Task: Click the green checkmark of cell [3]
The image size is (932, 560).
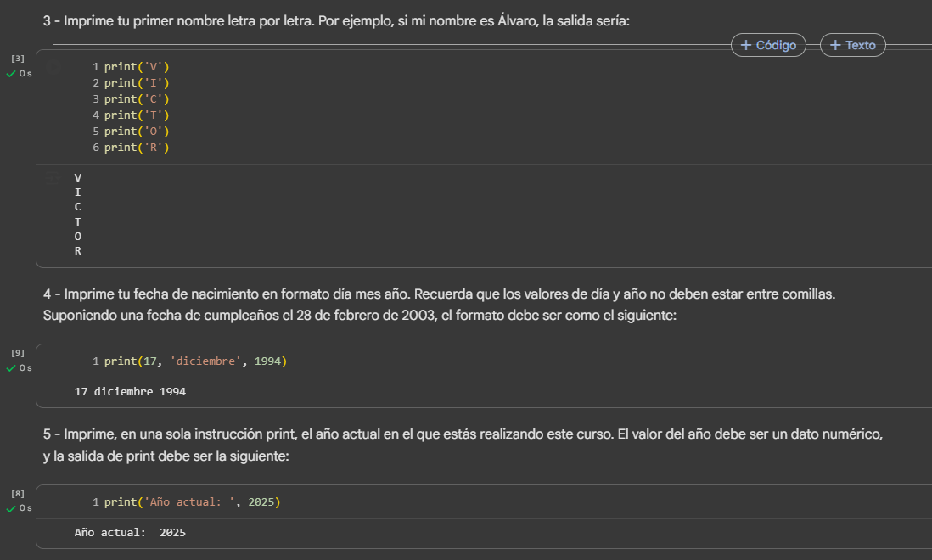Action: pos(11,74)
